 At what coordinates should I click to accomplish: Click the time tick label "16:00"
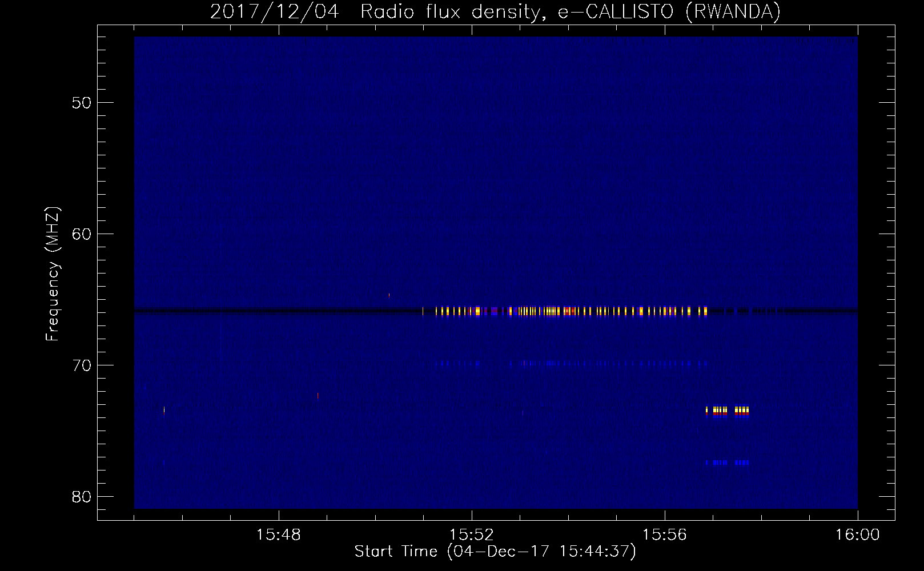[857, 535]
